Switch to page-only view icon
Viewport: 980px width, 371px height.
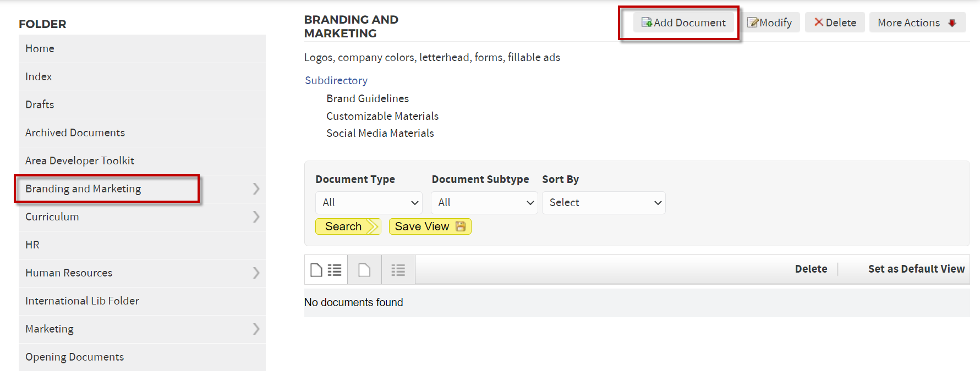[x=364, y=270]
